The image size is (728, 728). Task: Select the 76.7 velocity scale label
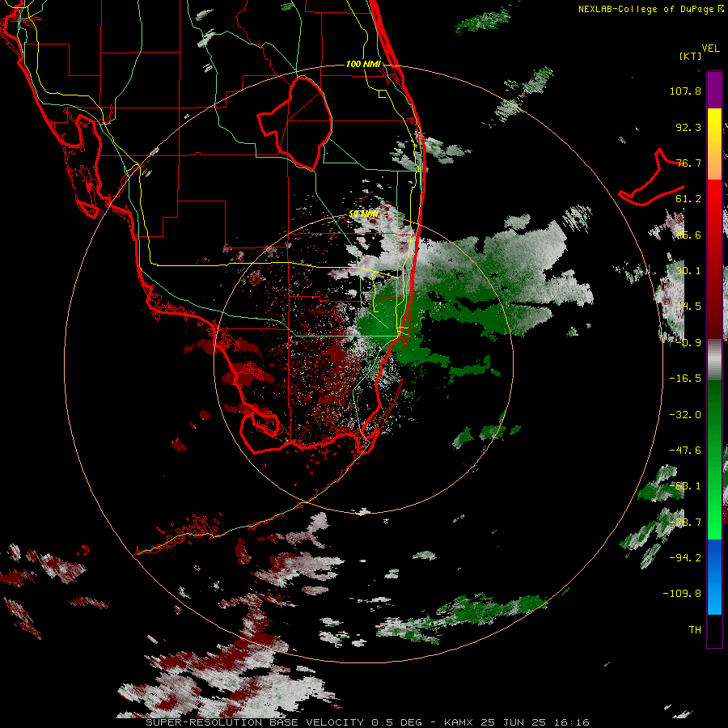point(688,163)
